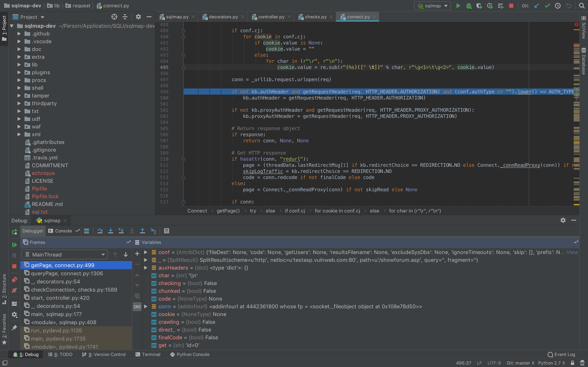This screenshot has width=588, height=367.
Task: Select the queryPage, connect.py:1306 frame
Action: [67, 273]
